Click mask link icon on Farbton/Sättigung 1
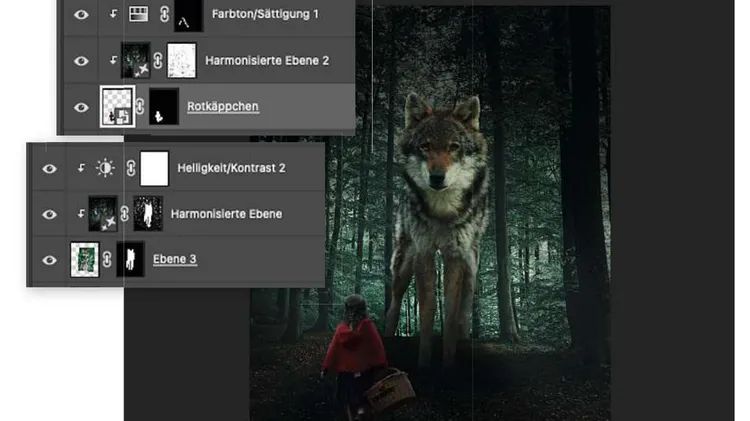The image size is (750, 421). pyautogui.click(x=160, y=15)
